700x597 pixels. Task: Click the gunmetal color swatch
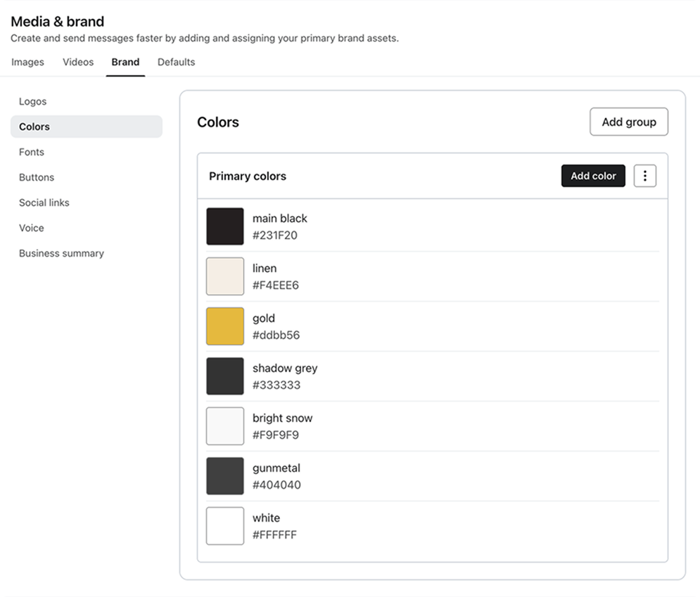(x=225, y=476)
